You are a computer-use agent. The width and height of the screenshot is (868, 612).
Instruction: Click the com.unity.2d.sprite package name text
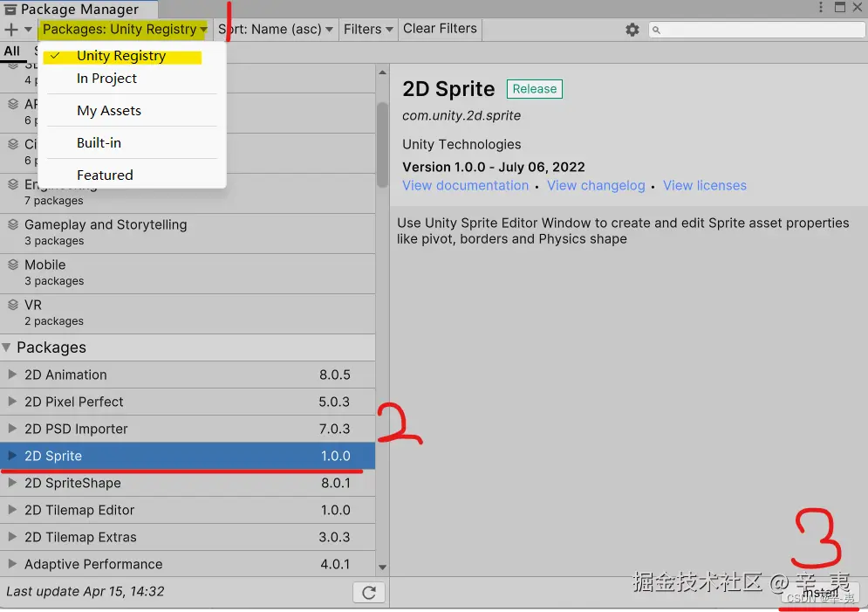(461, 116)
